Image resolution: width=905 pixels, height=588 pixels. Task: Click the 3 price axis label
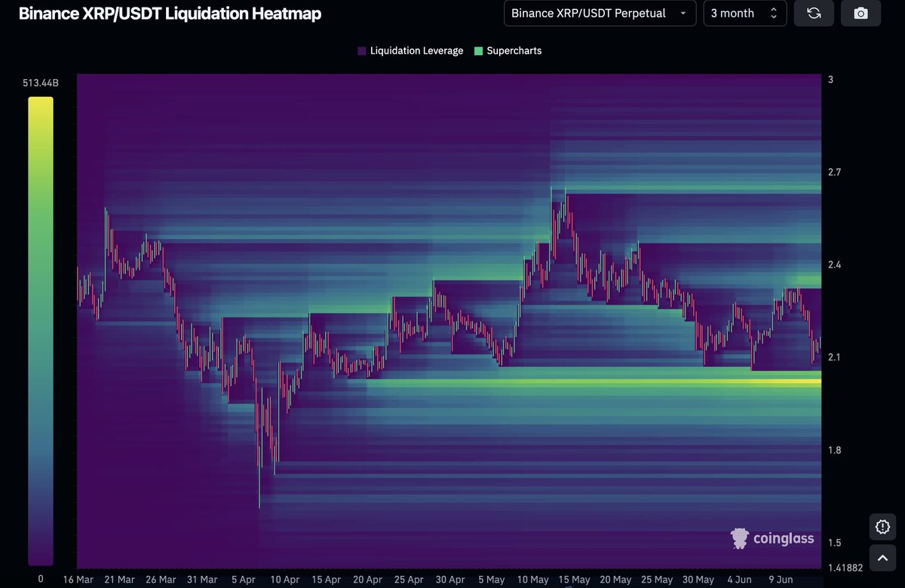point(830,79)
